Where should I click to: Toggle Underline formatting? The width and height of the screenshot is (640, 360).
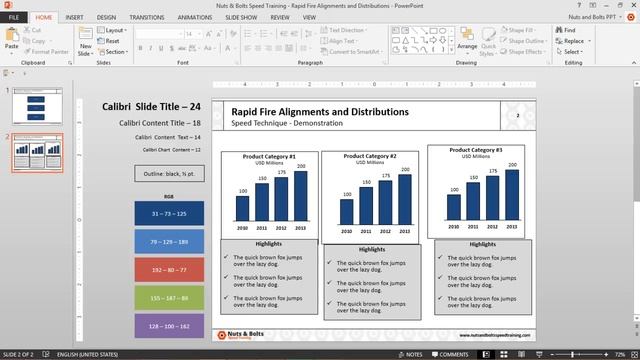[x=161, y=48]
